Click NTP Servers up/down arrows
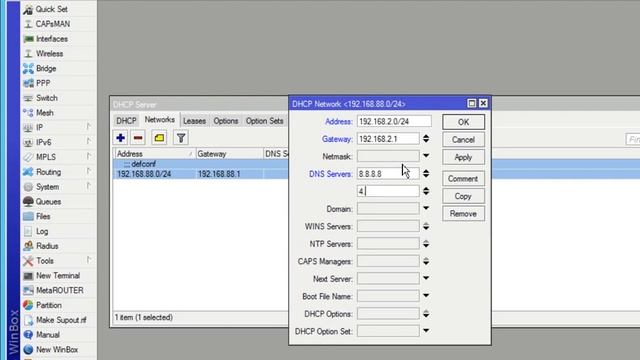640x360 pixels. (x=426, y=244)
